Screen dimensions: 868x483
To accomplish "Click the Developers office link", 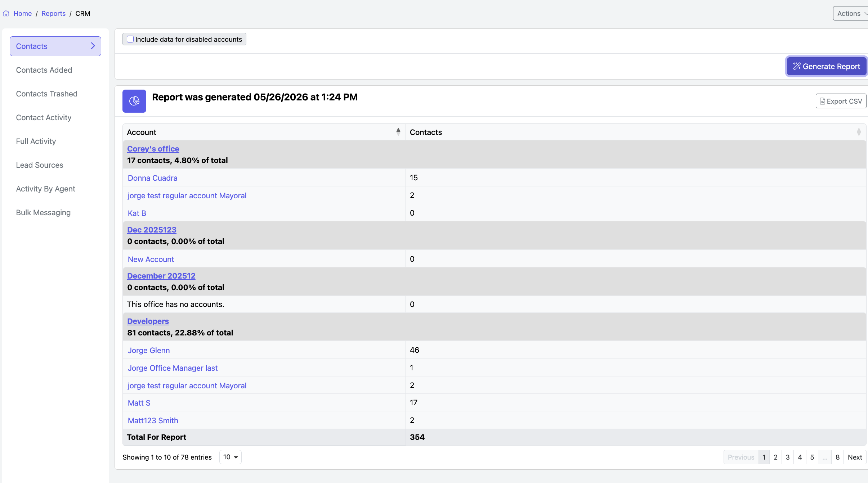I will [148, 321].
